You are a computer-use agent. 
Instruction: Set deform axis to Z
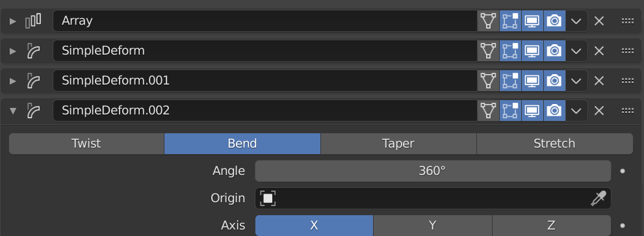pyautogui.click(x=551, y=226)
